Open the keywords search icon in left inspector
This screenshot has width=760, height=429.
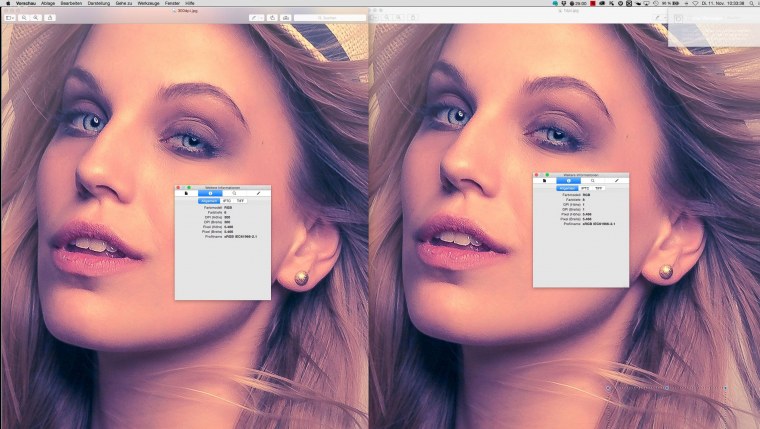pos(234,192)
